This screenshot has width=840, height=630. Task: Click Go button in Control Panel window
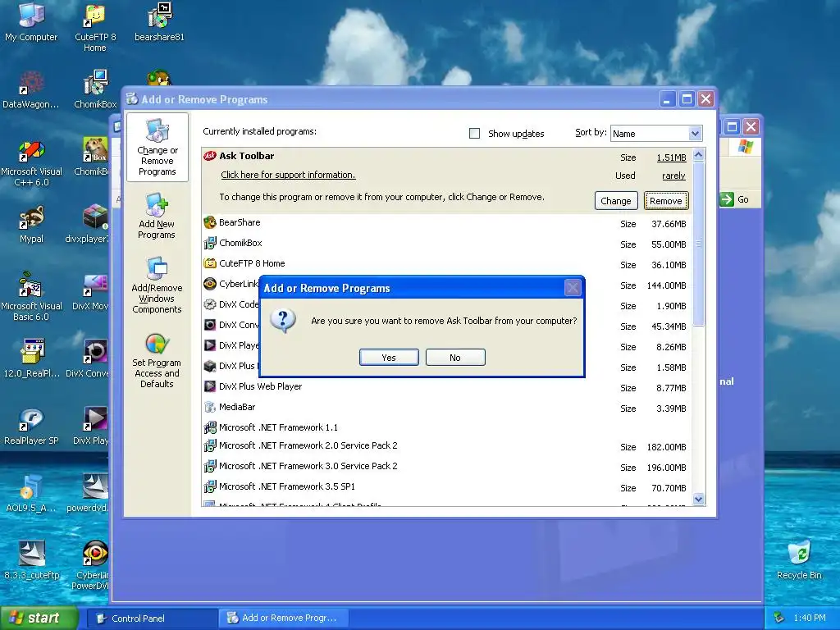(x=734, y=199)
